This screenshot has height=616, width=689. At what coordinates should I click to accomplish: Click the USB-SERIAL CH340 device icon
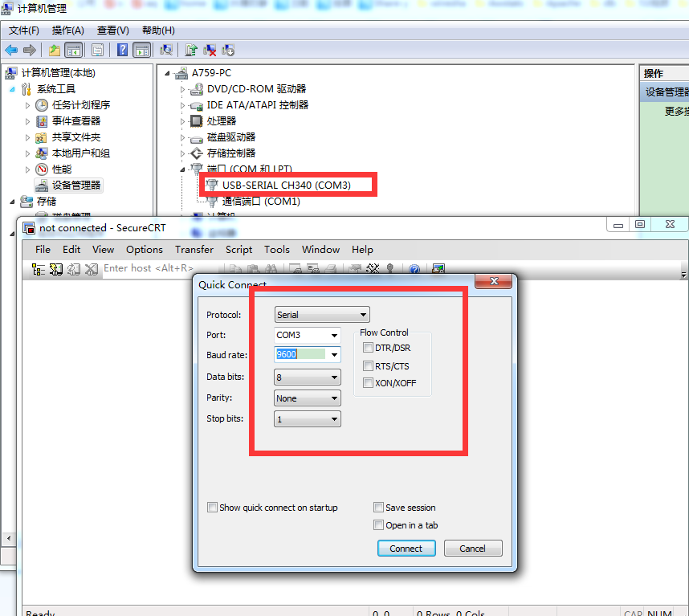point(212,185)
